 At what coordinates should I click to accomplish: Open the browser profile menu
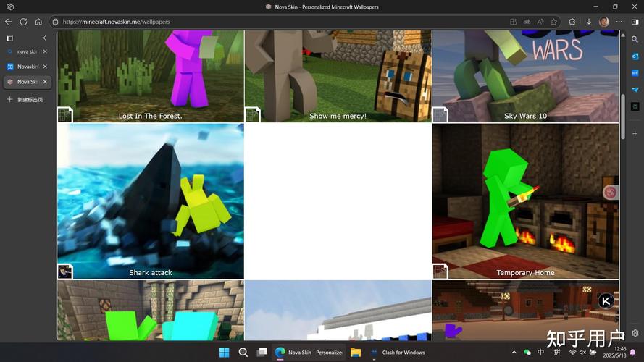[x=603, y=22]
